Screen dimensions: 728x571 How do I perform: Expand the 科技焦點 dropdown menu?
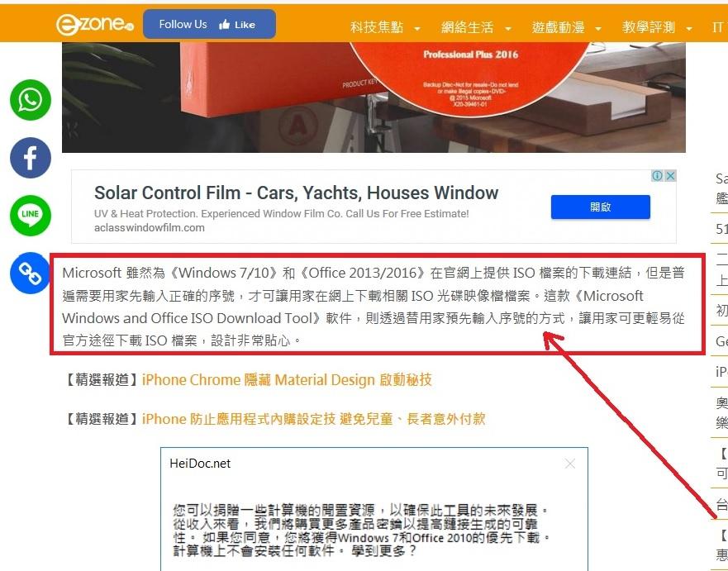point(385,27)
